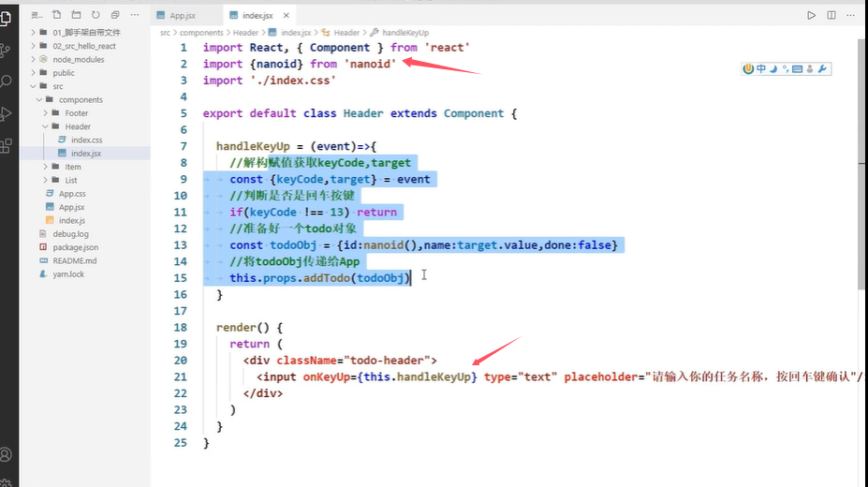This screenshot has width=868, height=487.
Task: Open editor more actions ellipsis
Action: (x=851, y=16)
